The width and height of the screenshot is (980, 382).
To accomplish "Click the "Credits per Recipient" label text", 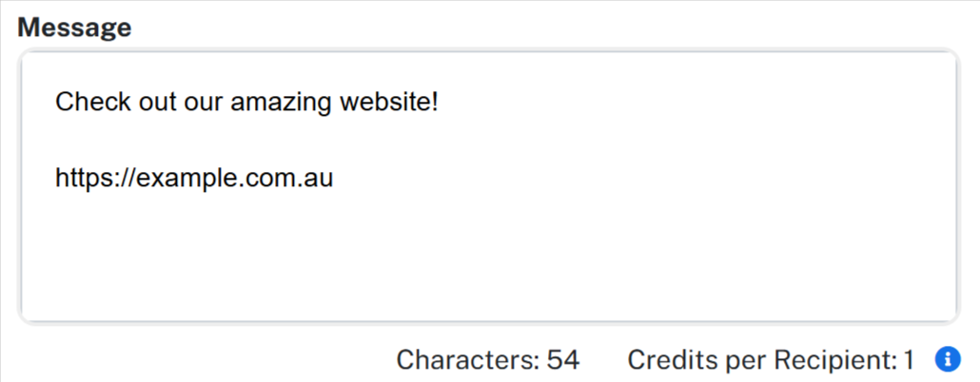I will coord(762,359).
